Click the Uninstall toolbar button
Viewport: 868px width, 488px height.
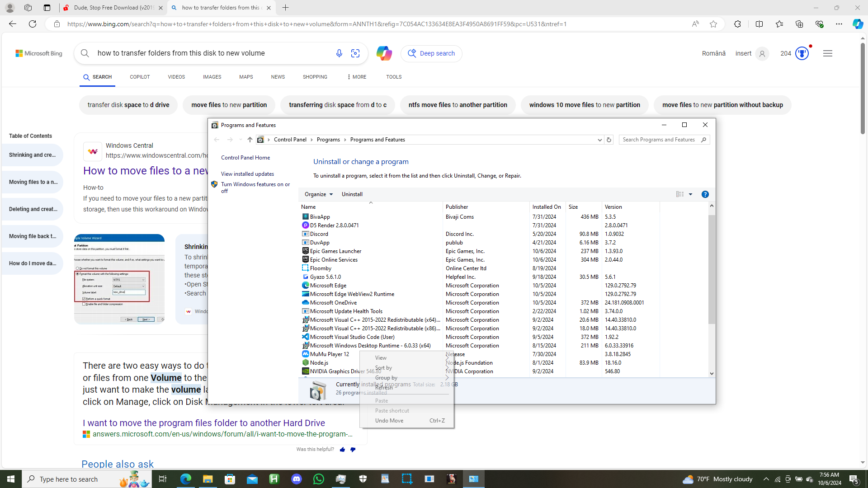352,194
